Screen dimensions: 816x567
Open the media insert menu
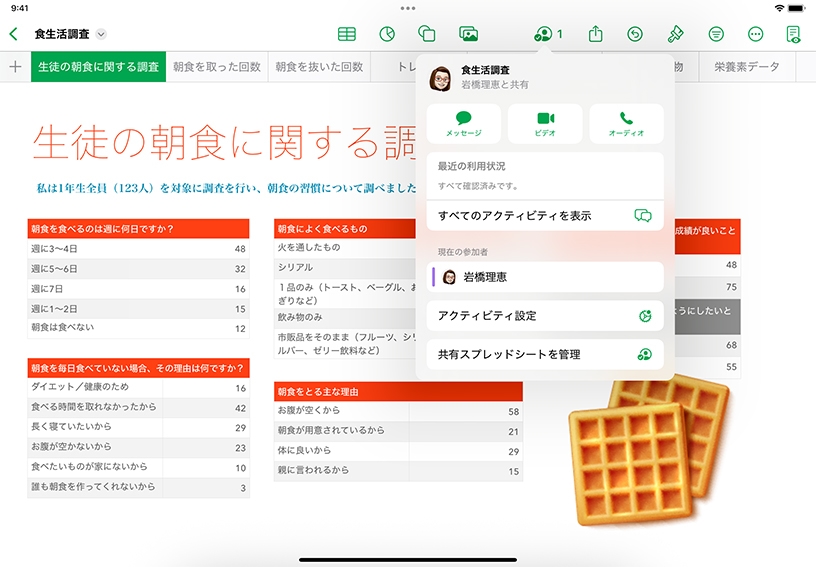(468, 34)
